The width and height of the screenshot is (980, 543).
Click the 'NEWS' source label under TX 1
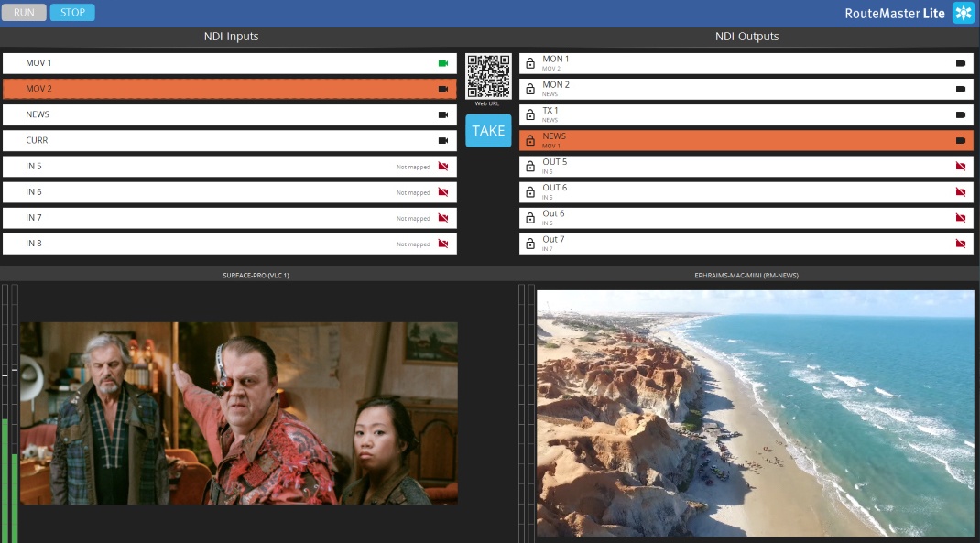point(550,120)
